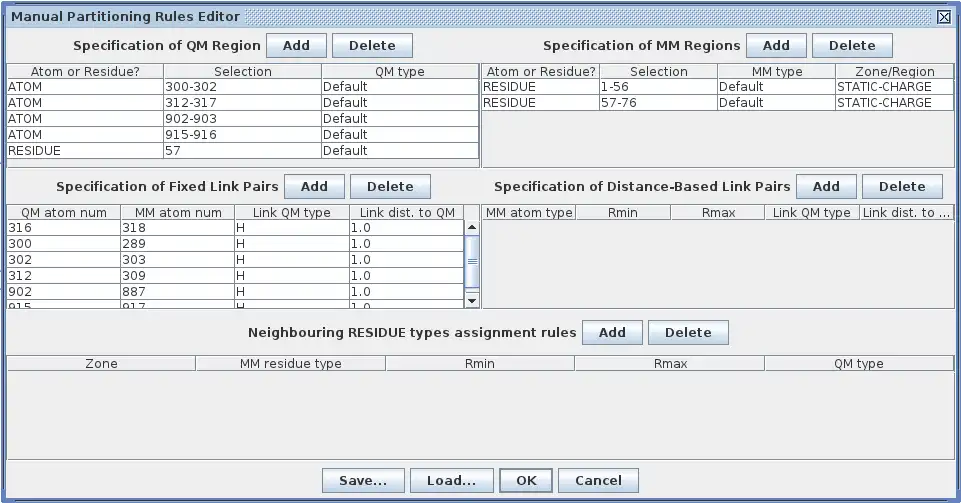Image resolution: width=961 pixels, height=503 pixels.
Task: Select MM atom num cell 887
Action: [178, 291]
